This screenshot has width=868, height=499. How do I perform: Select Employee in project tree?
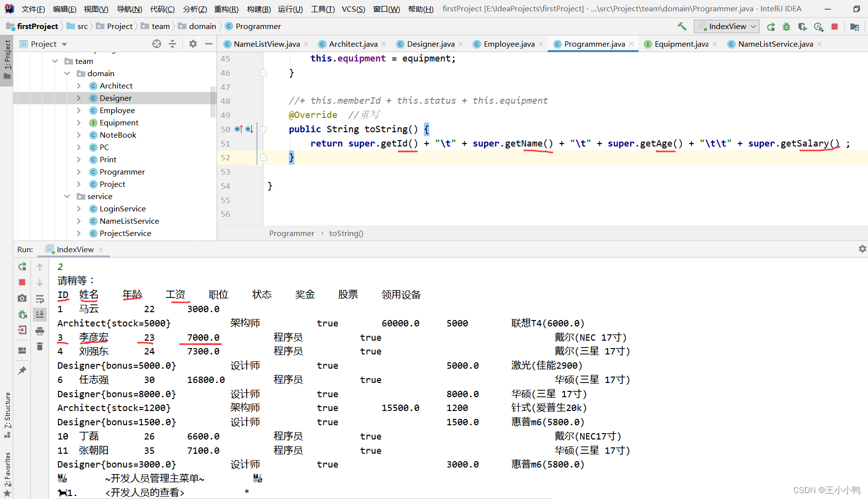point(117,111)
